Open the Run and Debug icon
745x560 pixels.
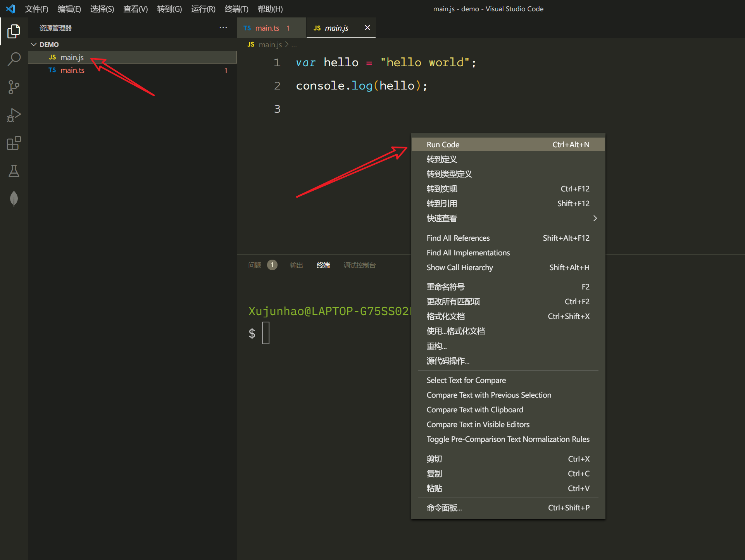coord(14,115)
